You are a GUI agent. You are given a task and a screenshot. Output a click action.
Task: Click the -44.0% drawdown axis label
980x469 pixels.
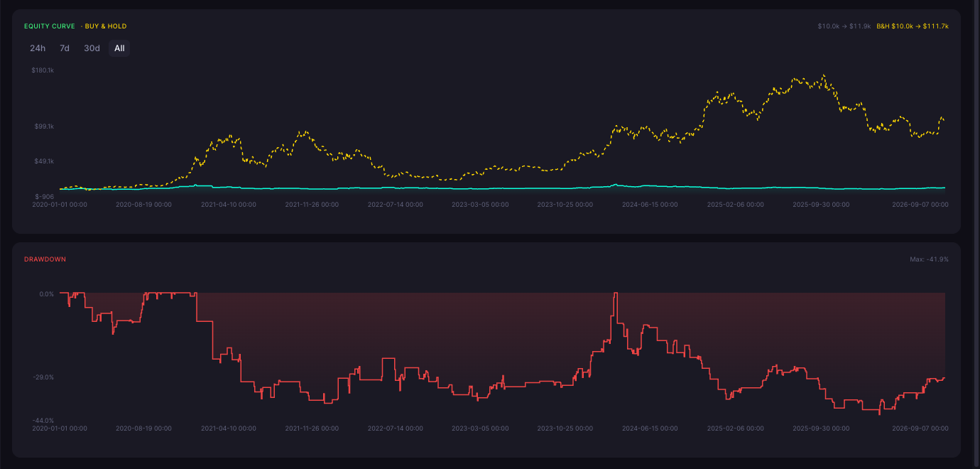[44, 421]
